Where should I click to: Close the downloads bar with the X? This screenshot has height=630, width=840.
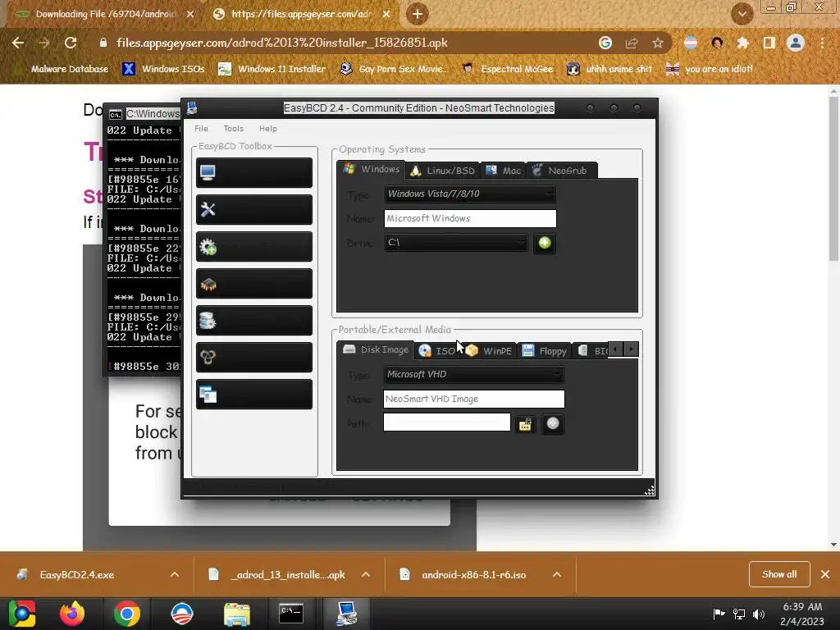(x=825, y=574)
